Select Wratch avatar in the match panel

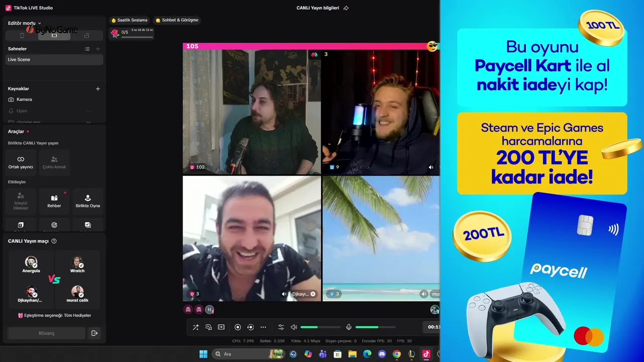(77, 262)
